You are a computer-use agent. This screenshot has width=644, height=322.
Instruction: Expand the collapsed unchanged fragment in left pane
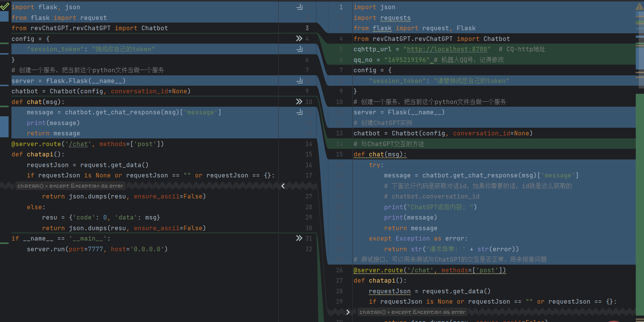283,186
